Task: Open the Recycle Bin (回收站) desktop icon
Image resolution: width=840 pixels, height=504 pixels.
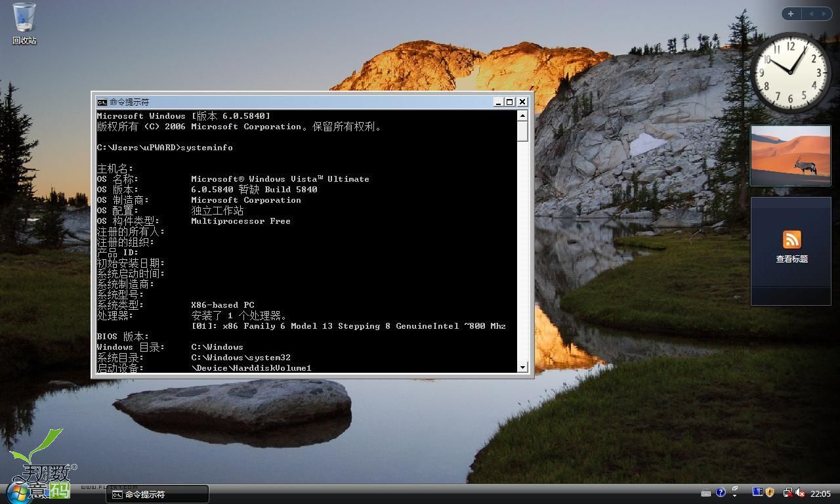Action: tap(24, 24)
